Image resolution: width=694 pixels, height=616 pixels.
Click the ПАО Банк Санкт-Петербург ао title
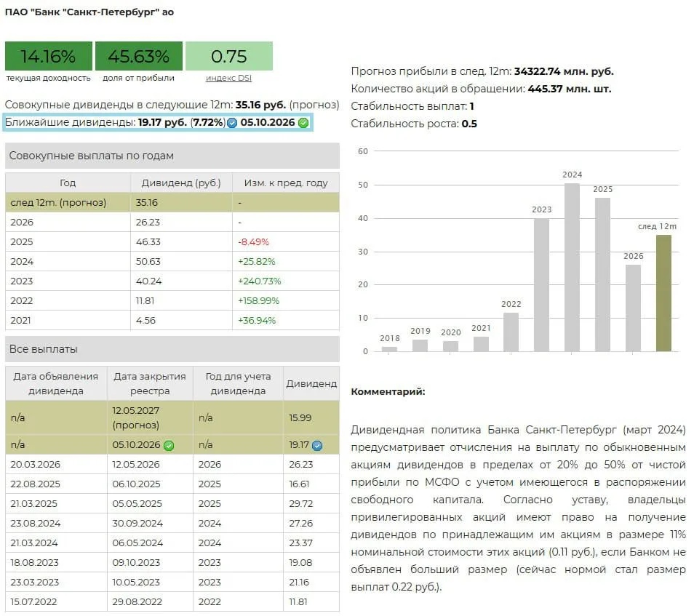point(89,12)
